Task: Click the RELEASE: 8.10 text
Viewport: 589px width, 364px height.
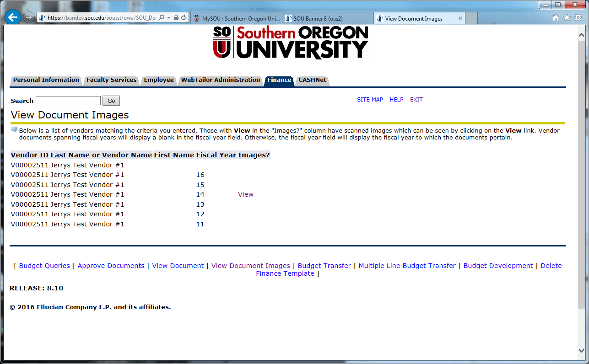Action: 37,288
